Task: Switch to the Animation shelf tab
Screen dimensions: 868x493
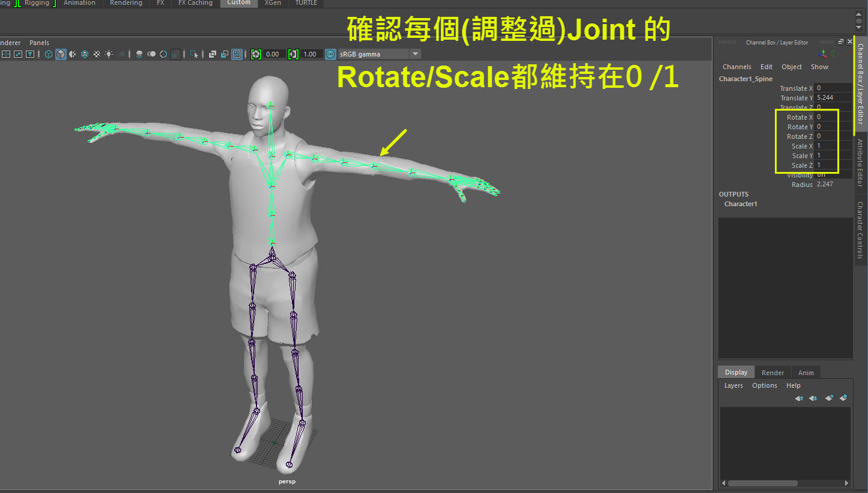Action: tap(79, 3)
